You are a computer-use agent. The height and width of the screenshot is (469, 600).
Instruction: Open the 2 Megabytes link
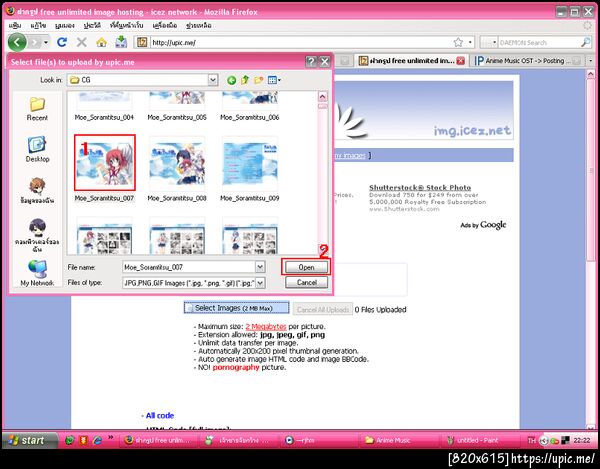click(x=266, y=326)
